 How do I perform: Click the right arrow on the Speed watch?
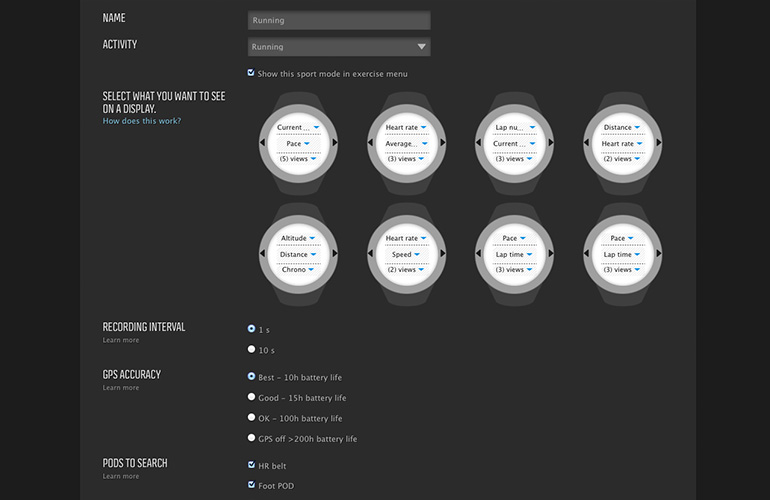click(x=443, y=253)
